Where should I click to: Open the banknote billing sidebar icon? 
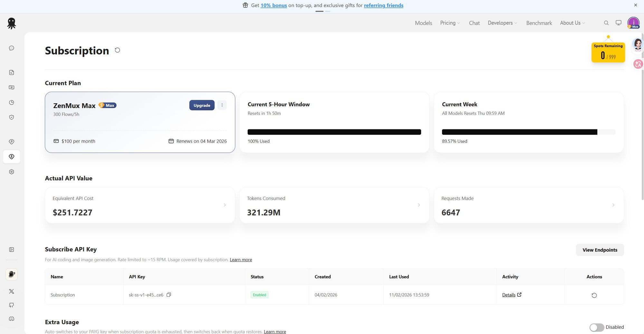[12, 87]
